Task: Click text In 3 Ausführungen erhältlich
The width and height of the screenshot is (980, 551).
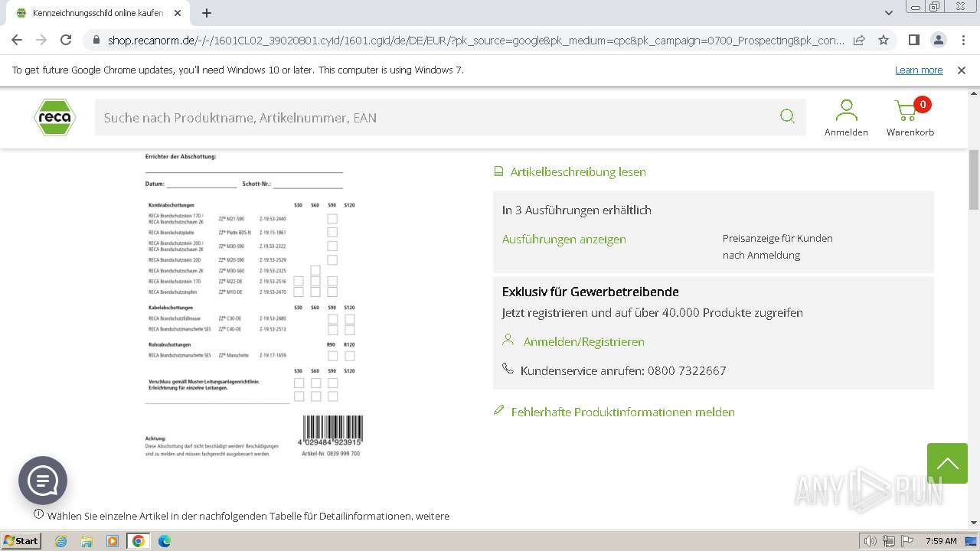Action: click(x=577, y=210)
